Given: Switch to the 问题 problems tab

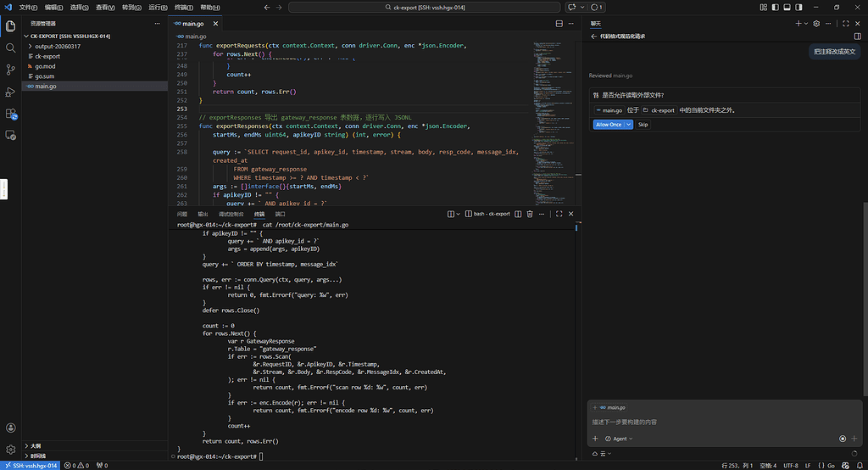Looking at the screenshot, I should (x=182, y=214).
